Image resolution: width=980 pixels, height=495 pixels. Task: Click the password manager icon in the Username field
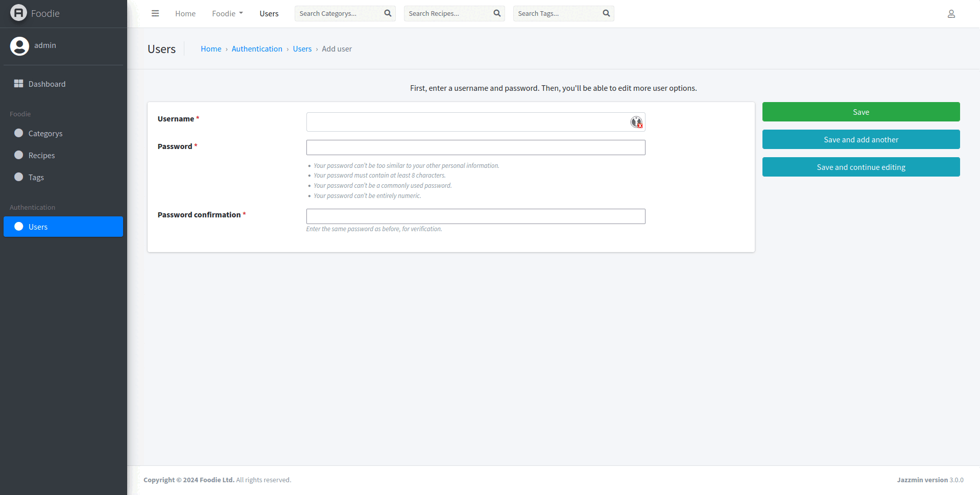click(636, 122)
